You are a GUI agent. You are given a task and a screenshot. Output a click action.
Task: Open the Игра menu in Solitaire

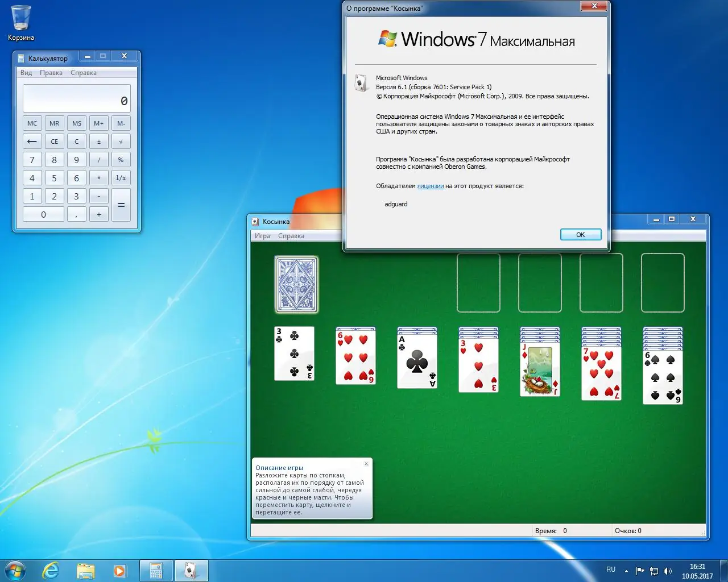click(262, 236)
